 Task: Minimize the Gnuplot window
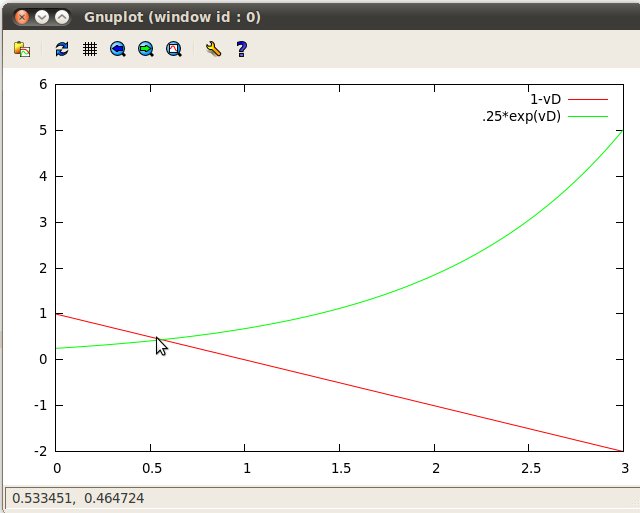tap(41, 17)
